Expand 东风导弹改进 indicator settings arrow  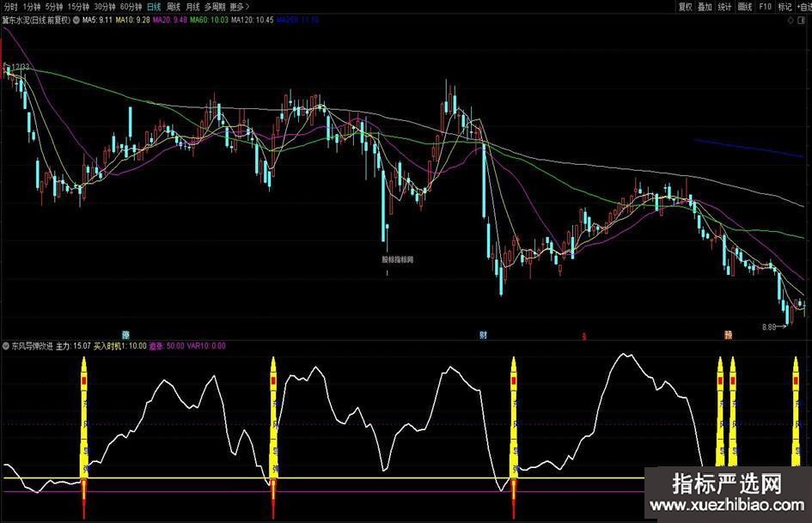click(x=6, y=345)
